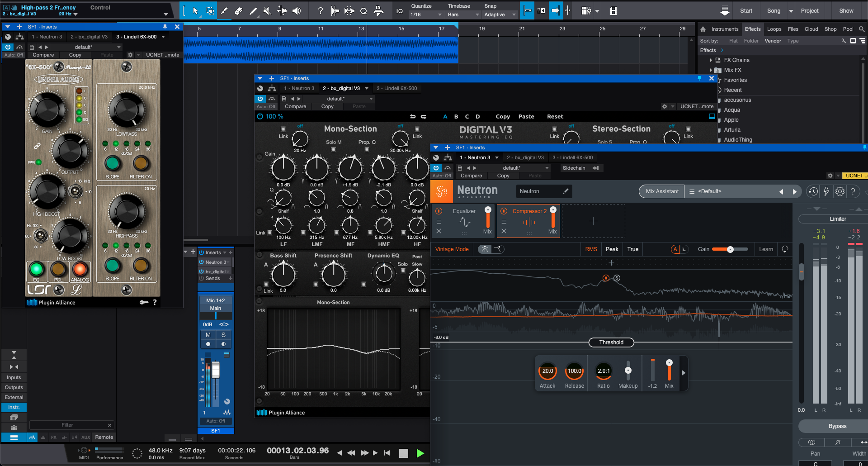The height and width of the screenshot is (466, 868).
Task: Select the Paint (pencil) tool
Action: pos(253,11)
